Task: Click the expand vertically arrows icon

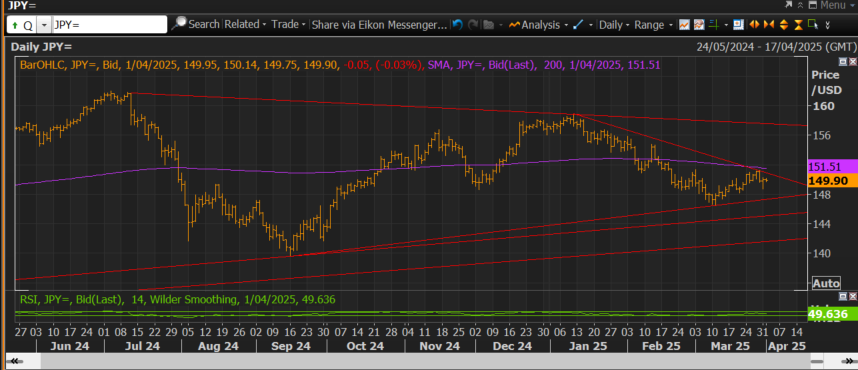Action: pyautogui.click(x=784, y=25)
